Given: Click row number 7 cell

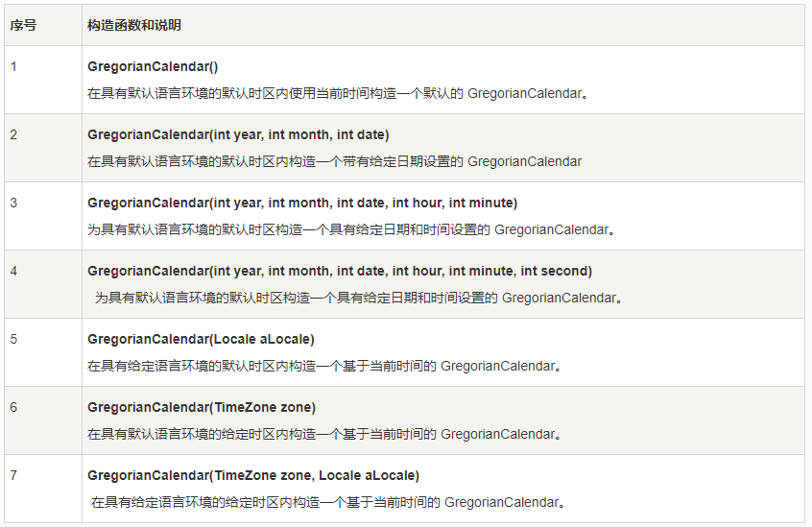Looking at the screenshot, I should pyautogui.click(x=43, y=489).
